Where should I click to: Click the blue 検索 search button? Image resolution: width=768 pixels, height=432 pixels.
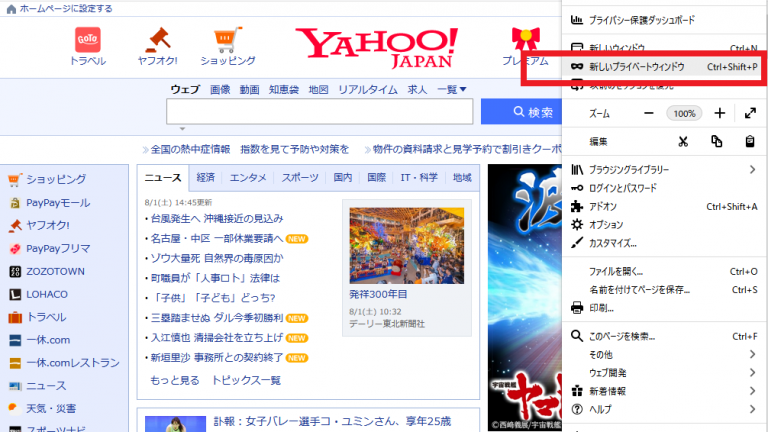(522, 112)
